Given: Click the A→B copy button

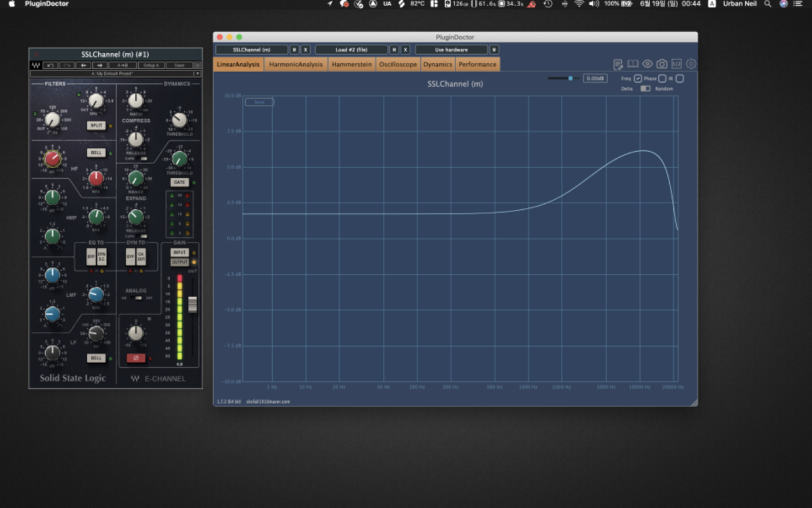Looking at the screenshot, I should tap(122, 66).
